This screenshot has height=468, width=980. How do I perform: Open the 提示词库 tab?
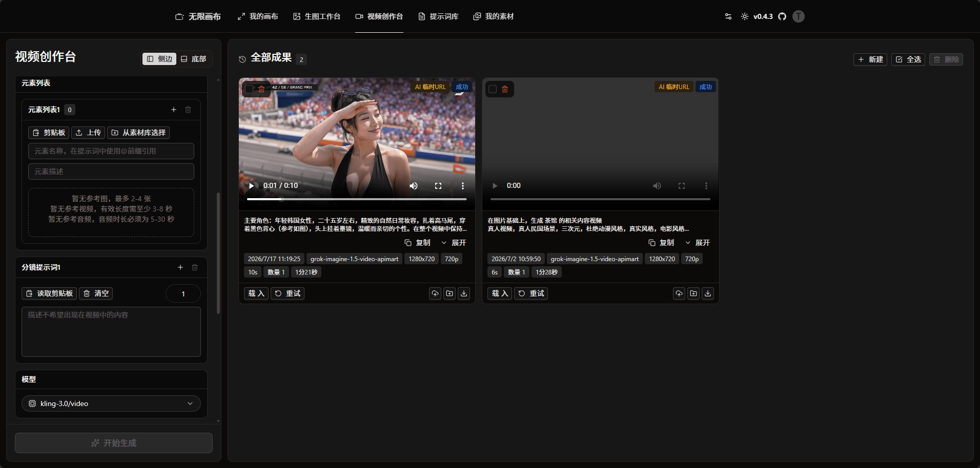coord(439,16)
